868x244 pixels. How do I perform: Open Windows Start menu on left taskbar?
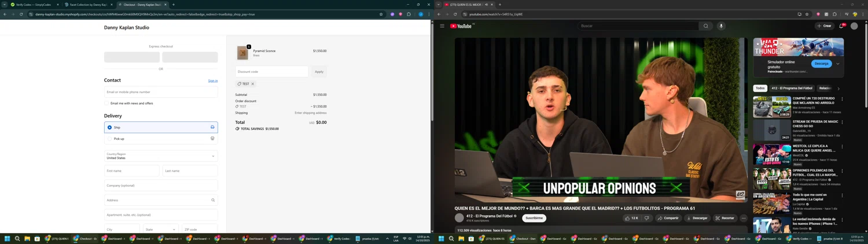[8, 238]
